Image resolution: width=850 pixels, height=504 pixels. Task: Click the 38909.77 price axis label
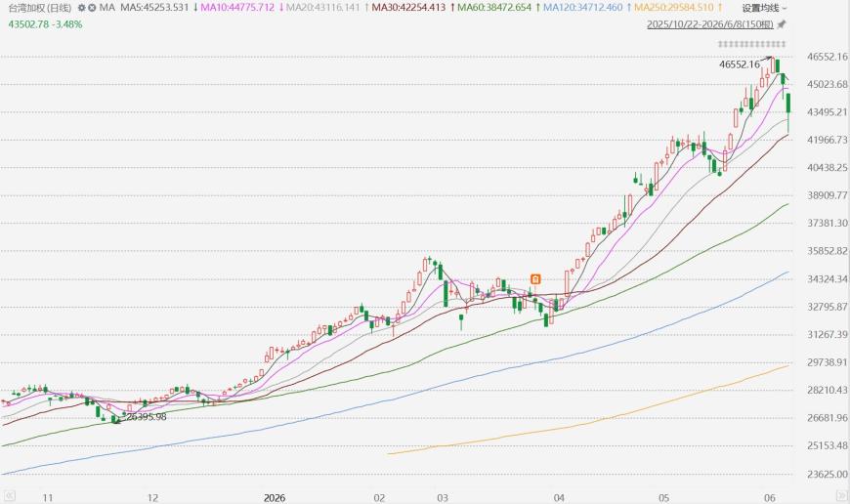828,195
